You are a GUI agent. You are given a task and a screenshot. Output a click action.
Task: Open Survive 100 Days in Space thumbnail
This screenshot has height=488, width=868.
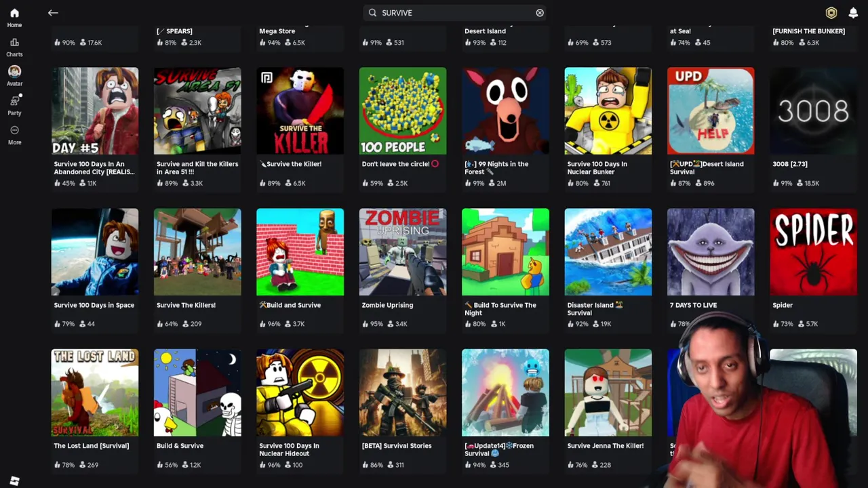[95, 251]
